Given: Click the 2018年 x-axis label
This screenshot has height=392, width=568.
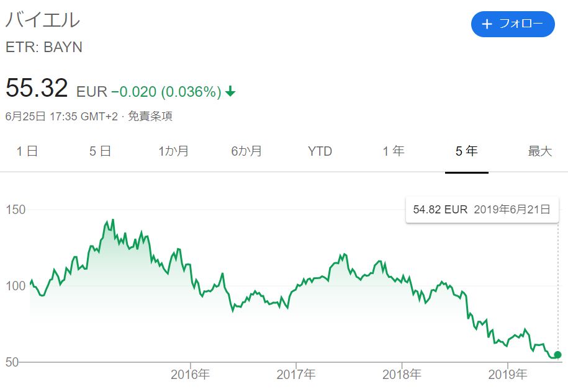Looking at the screenshot, I should pyautogui.click(x=402, y=375).
